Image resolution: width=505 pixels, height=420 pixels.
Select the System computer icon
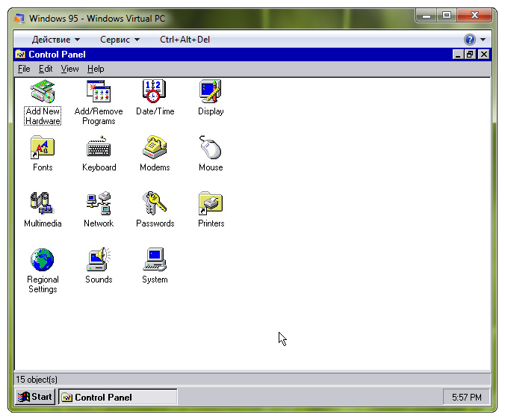pyautogui.click(x=155, y=259)
